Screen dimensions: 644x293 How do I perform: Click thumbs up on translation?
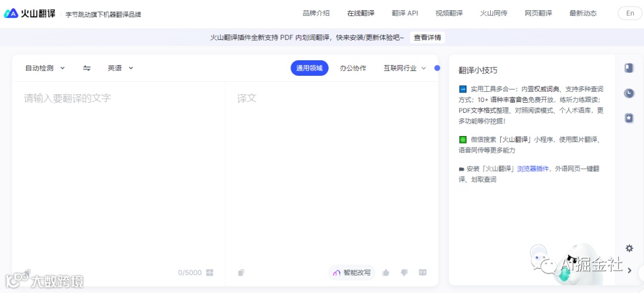[386, 273]
